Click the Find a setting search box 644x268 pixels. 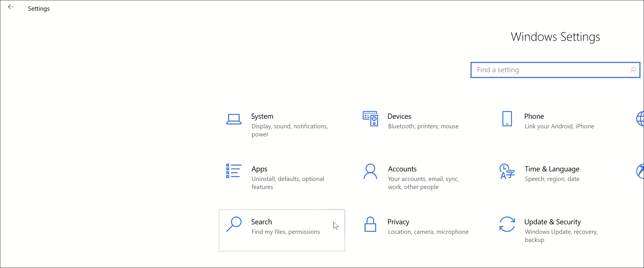tap(549, 70)
